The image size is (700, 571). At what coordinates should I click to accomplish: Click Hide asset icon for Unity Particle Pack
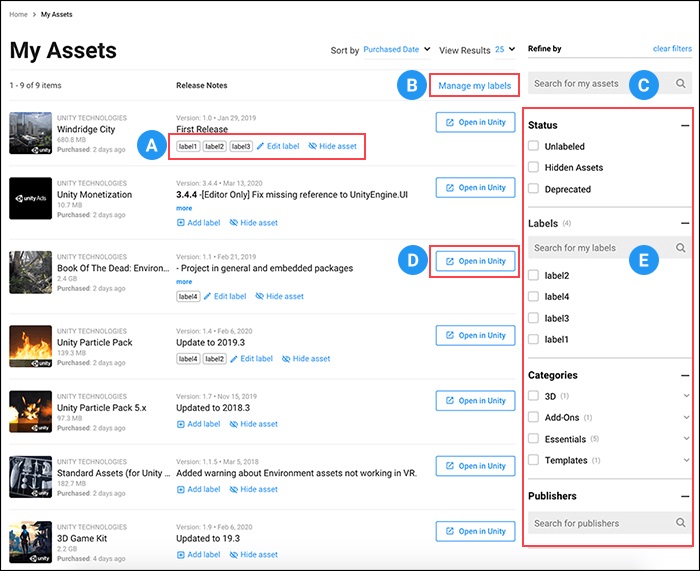tap(286, 358)
